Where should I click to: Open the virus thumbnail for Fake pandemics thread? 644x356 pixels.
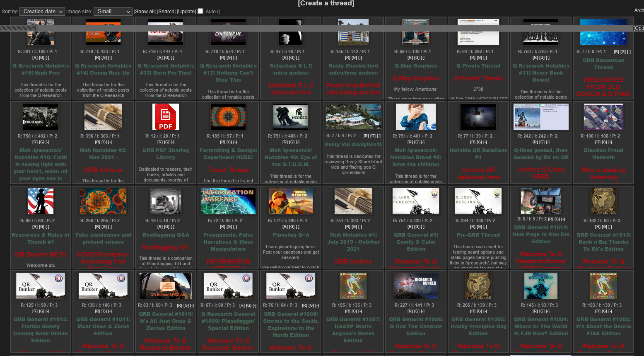pyautogui.click(x=103, y=201)
